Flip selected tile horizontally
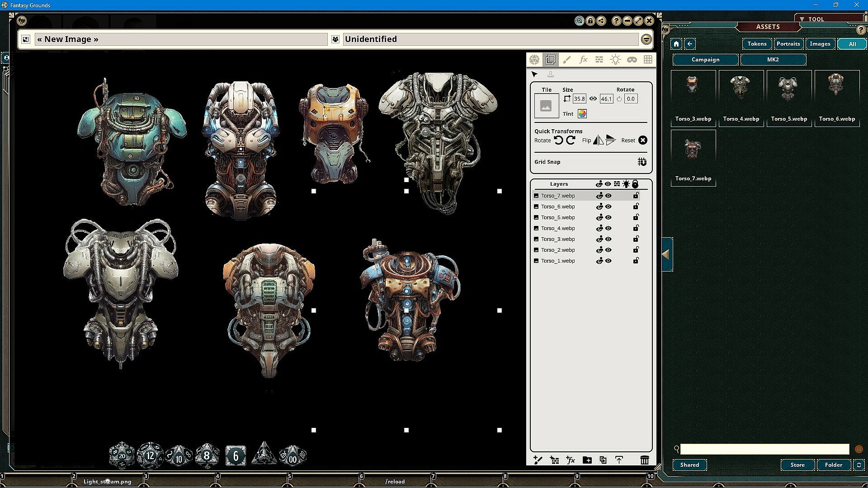Screen dimensions: 868x488 point(598,141)
